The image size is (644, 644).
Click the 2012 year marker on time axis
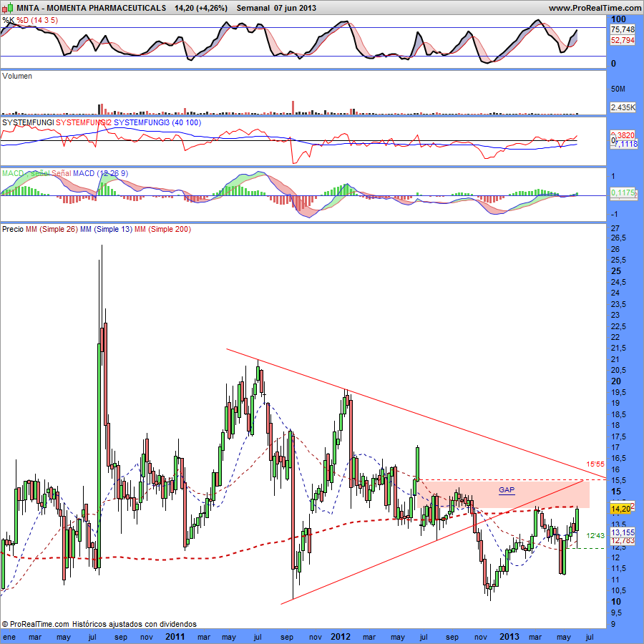click(341, 637)
